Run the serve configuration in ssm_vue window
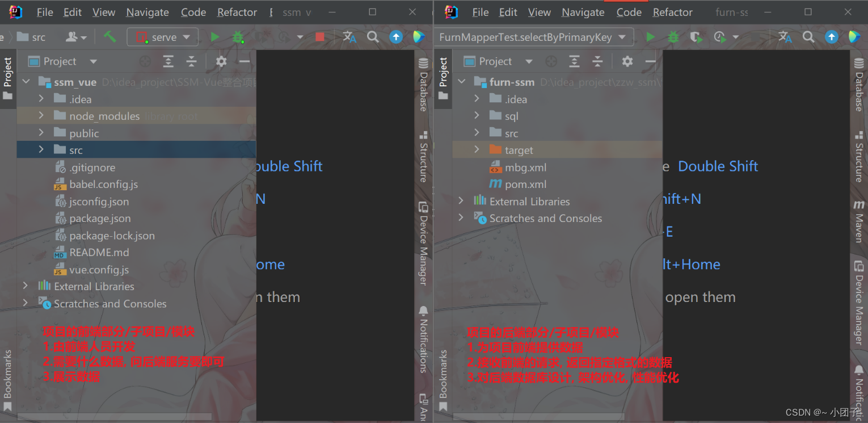 click(x=215, y=37)
